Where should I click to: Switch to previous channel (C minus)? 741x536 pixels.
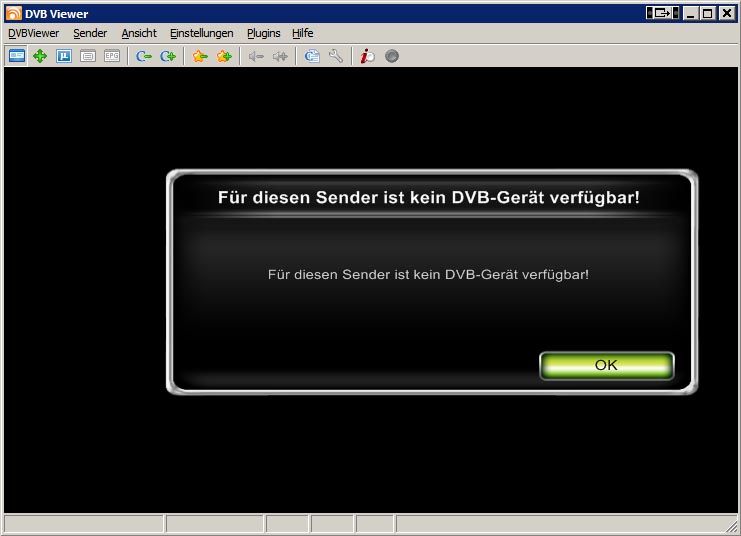pos(144,57)
